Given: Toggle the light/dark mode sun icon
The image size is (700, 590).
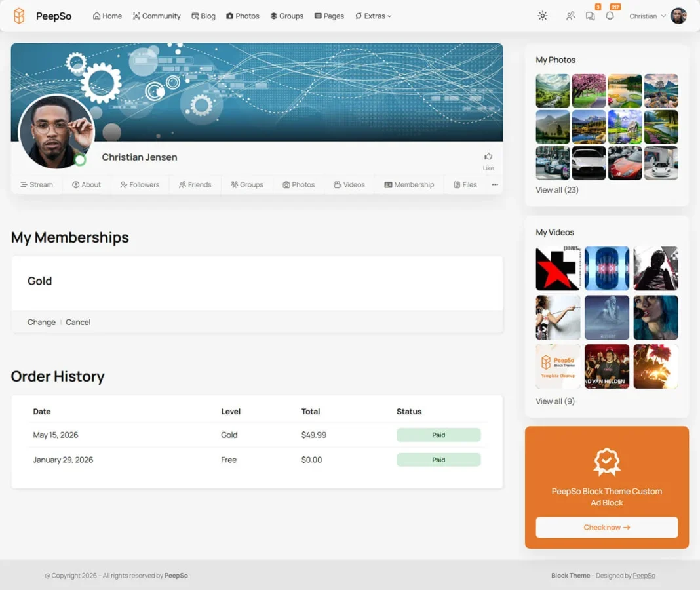Looking at the screenshot, I should (x=543, y=16).
